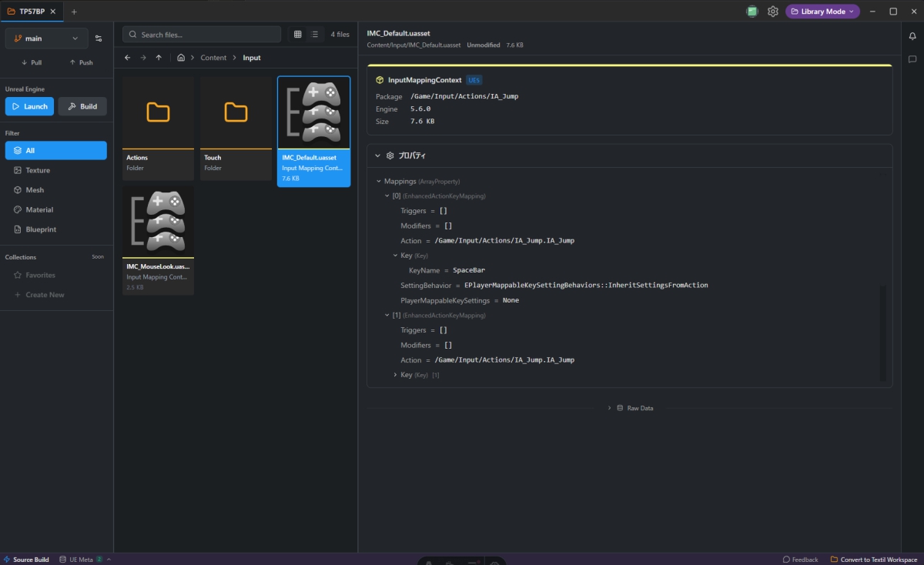Click the home breadcrumb icon
Screen dimensions: 924x565
[181, 58]
